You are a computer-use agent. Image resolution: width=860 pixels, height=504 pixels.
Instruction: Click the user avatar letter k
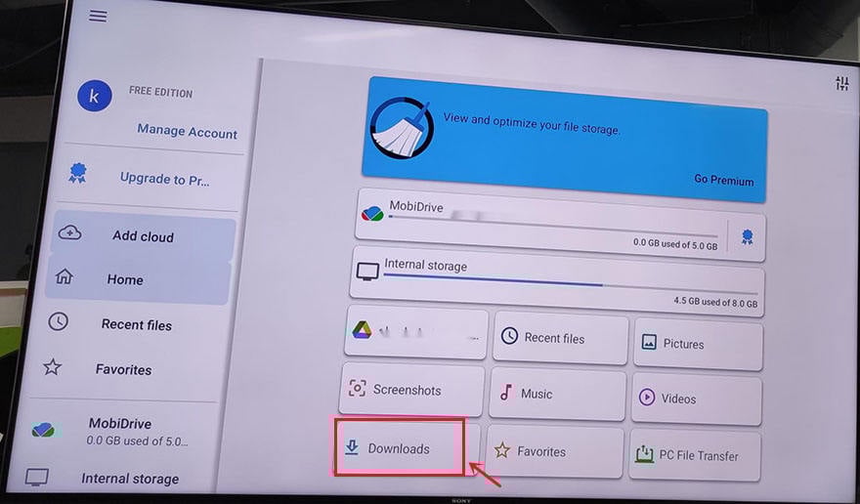pyautogui.click(x=94, y=96)
